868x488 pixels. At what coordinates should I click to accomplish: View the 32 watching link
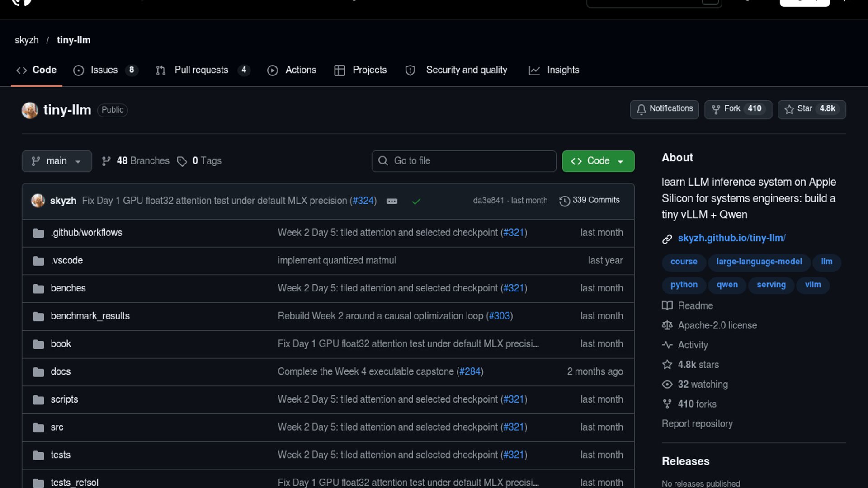(695, 385)
